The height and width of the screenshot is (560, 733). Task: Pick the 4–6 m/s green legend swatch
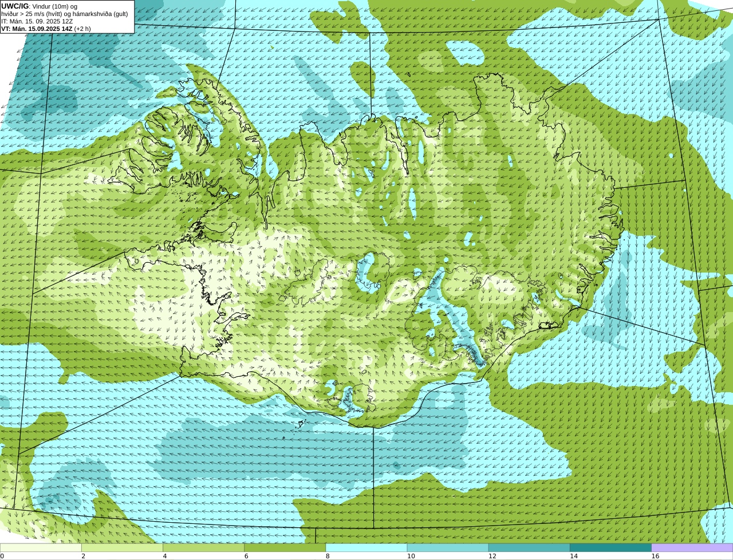[x=203, y=547]
